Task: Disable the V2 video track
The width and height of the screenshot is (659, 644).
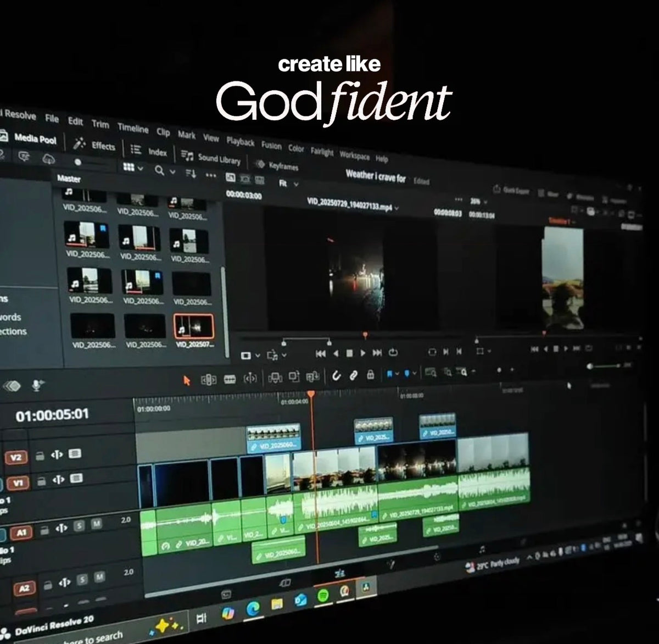Action: pyautogui.click(x=75, y=453)
